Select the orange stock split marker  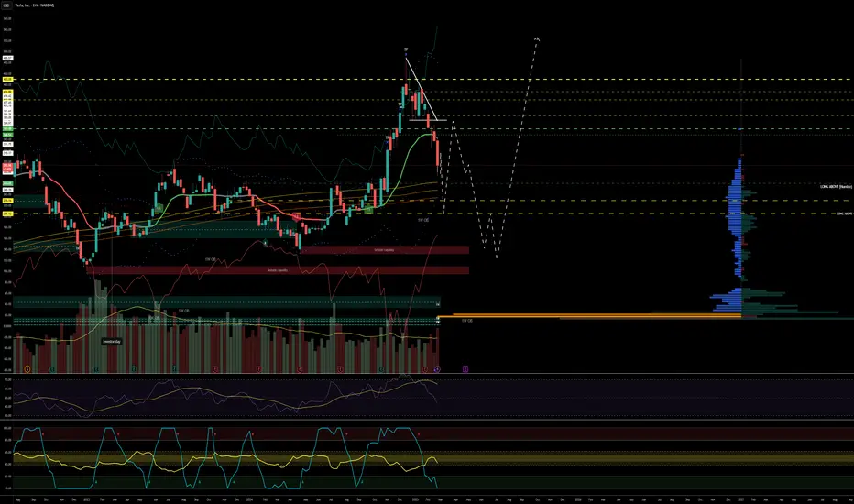pos(27,369)
